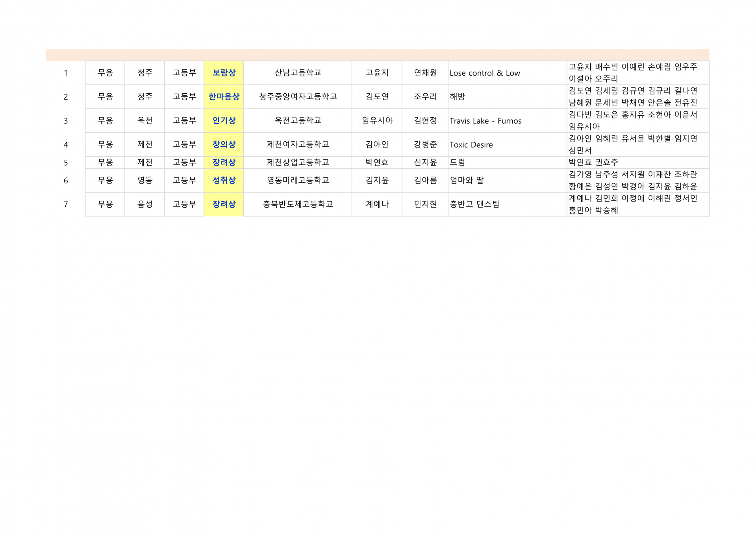756x534 pixels.
Task: Click school name 청주중앙여자고등학교
Action: tap(298, 97)
